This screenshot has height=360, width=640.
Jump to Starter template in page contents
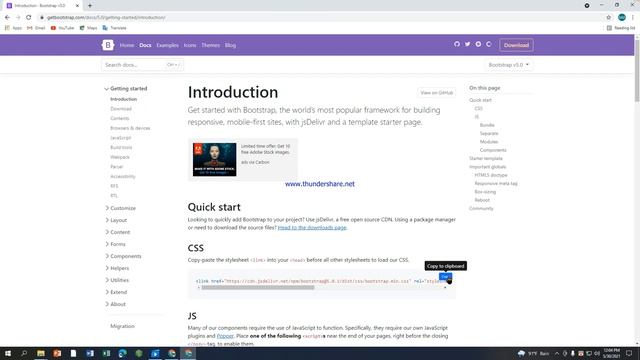[486, 158]
